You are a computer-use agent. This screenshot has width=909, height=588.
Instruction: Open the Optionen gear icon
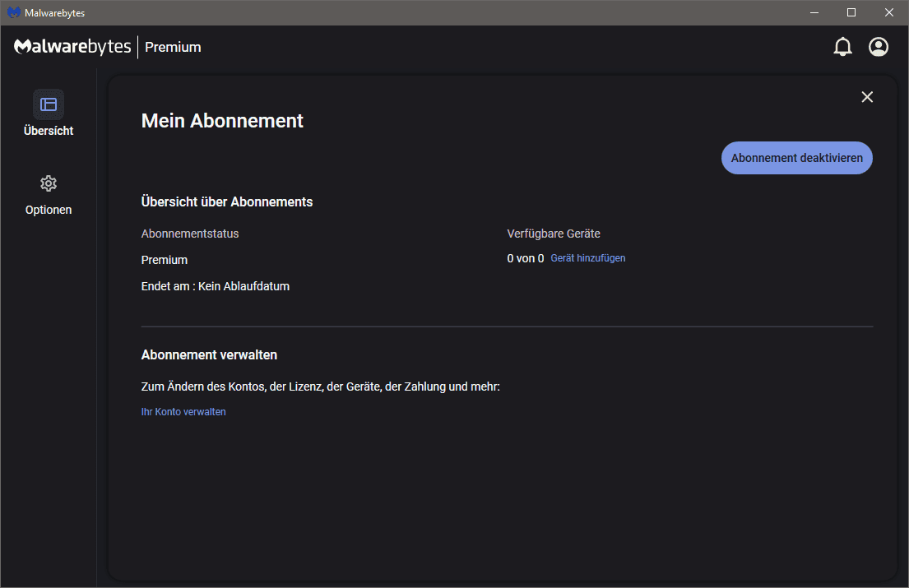(49, 183)
